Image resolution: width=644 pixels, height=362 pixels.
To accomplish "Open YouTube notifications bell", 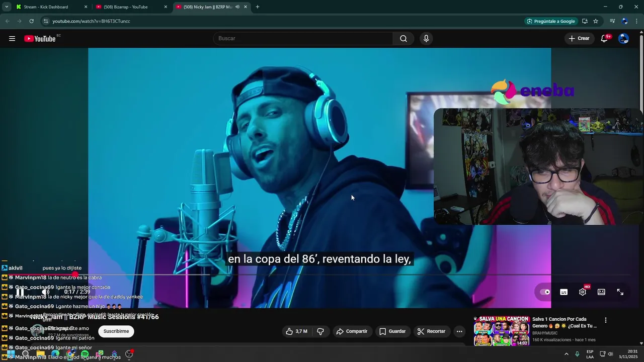I will point(605,39).
